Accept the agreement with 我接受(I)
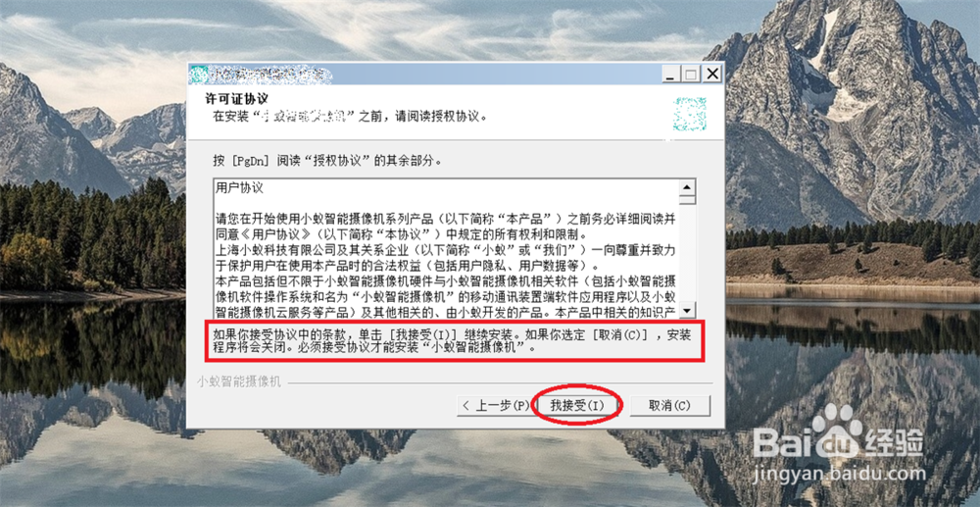 [577, 405]
